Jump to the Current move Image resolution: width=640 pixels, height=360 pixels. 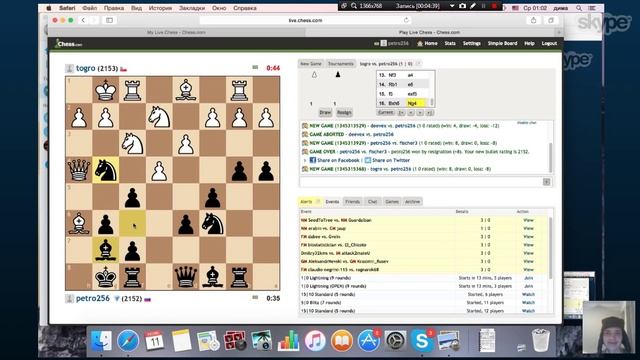[385, 112]
